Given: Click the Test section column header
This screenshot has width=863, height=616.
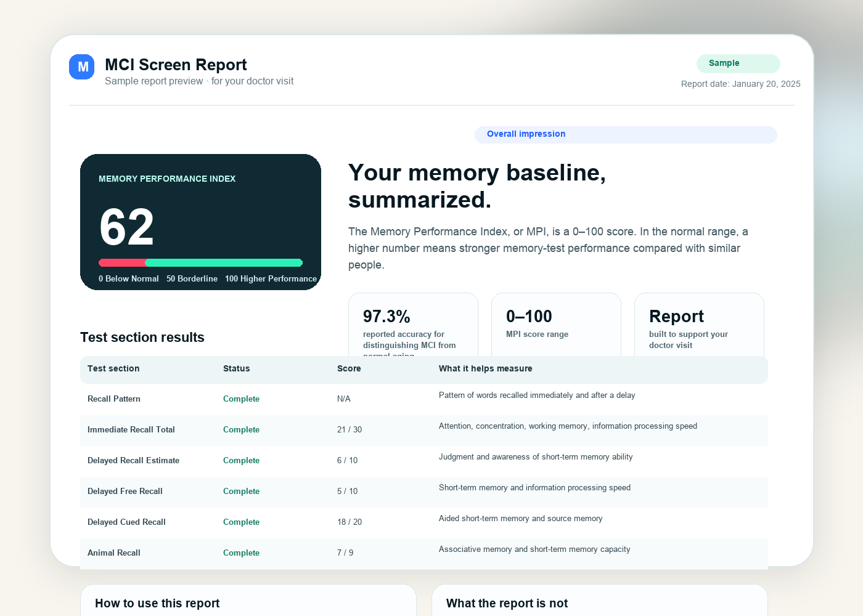Looking at the screenshot, I should (113, 368).
